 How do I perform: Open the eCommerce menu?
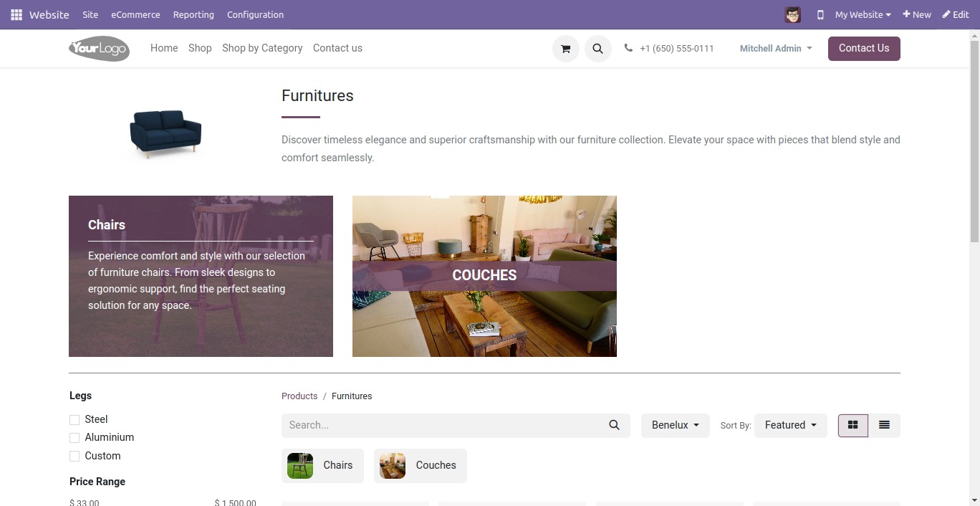pyautogui.click(x=135, y=14)
